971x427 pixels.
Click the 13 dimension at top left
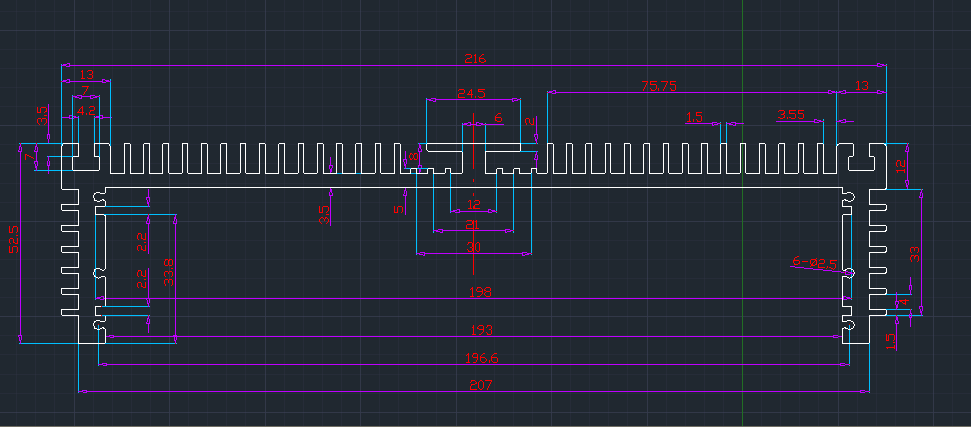coord(87,74)
